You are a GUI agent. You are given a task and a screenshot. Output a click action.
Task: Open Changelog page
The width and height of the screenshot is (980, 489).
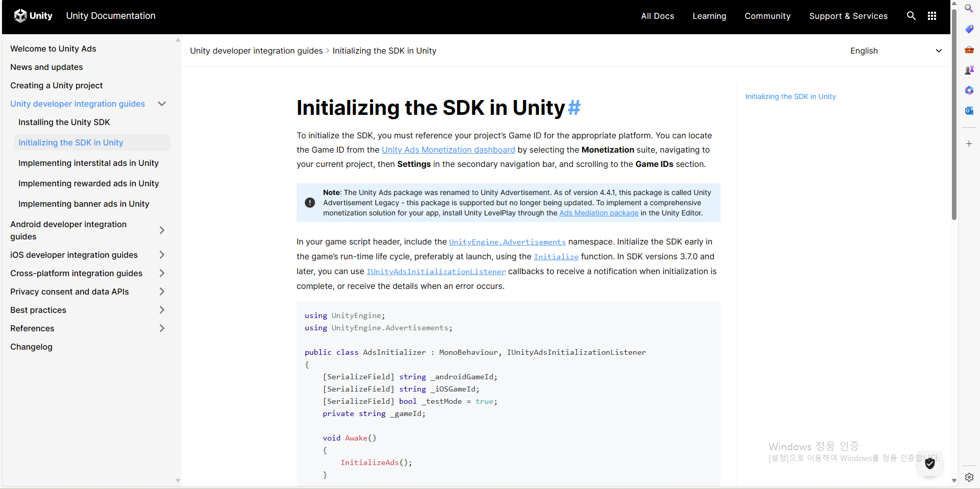[31, 347]
